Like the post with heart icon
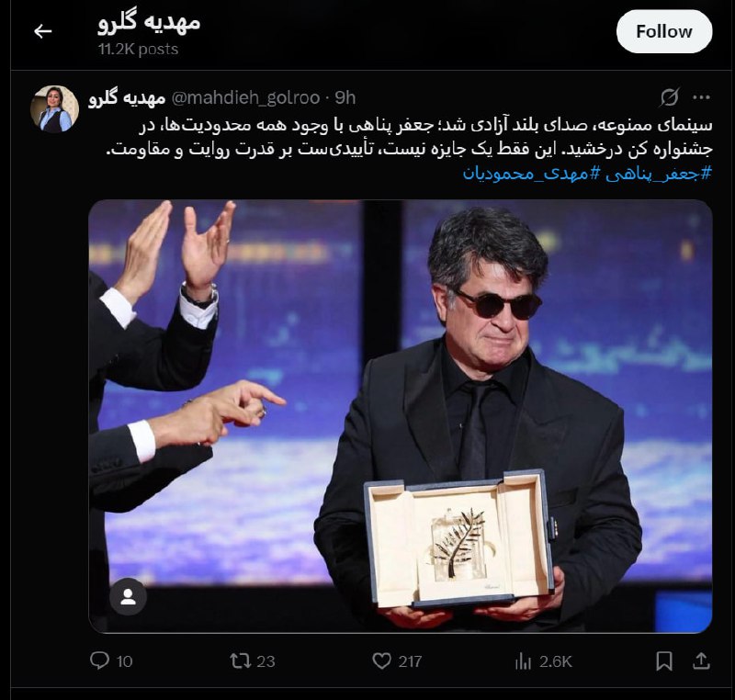Screen dimensions: 735x700 [x=381, y=660]
